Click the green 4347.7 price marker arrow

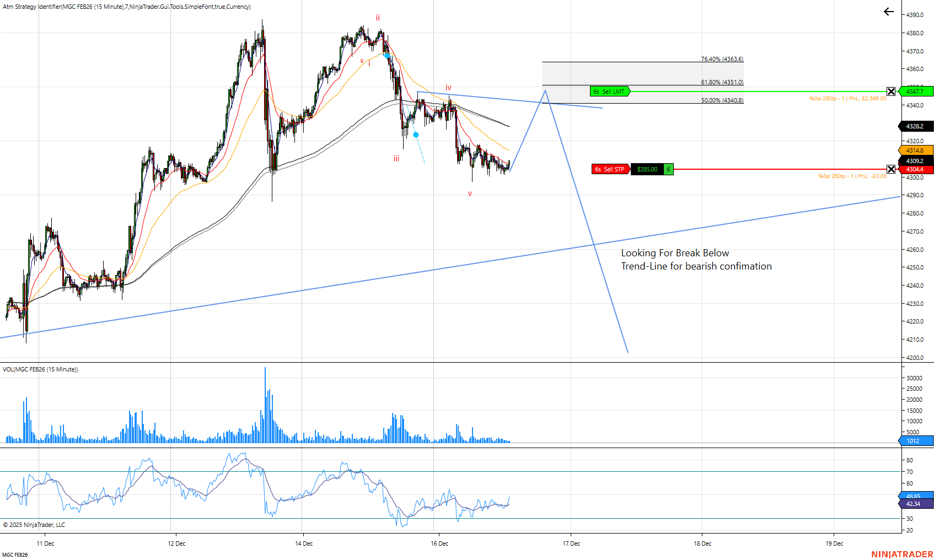[915, 91]
